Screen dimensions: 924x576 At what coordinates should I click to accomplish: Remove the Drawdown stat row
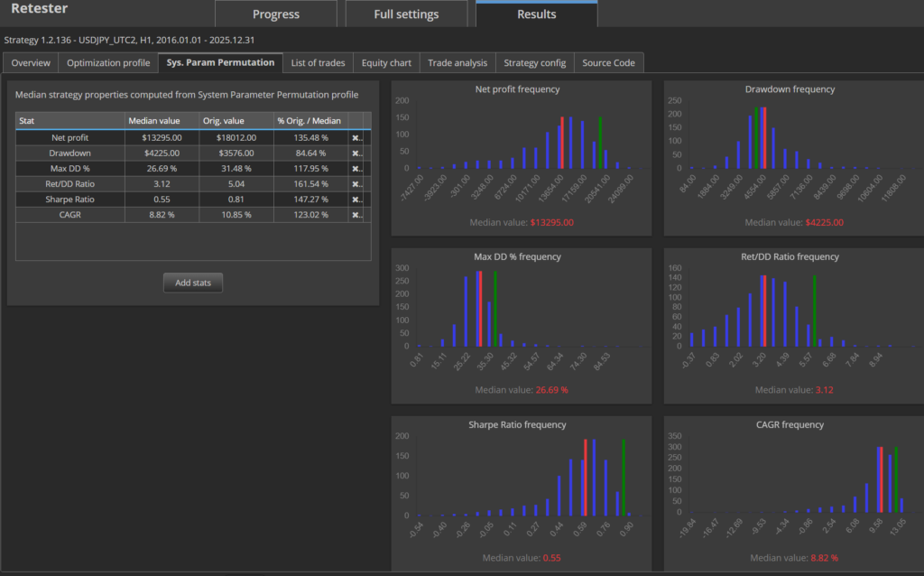pos(356,153)
